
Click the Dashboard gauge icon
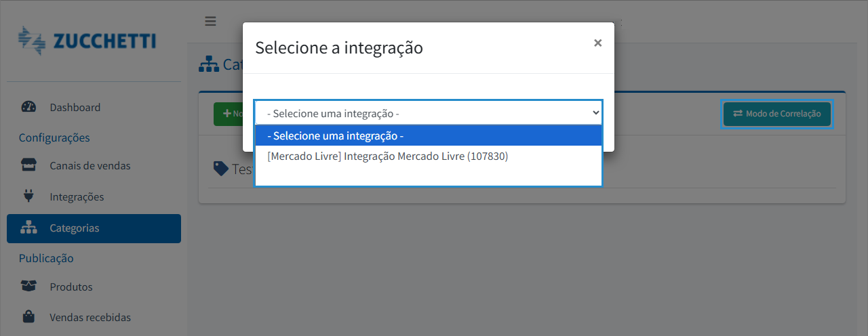pos(28,107)
